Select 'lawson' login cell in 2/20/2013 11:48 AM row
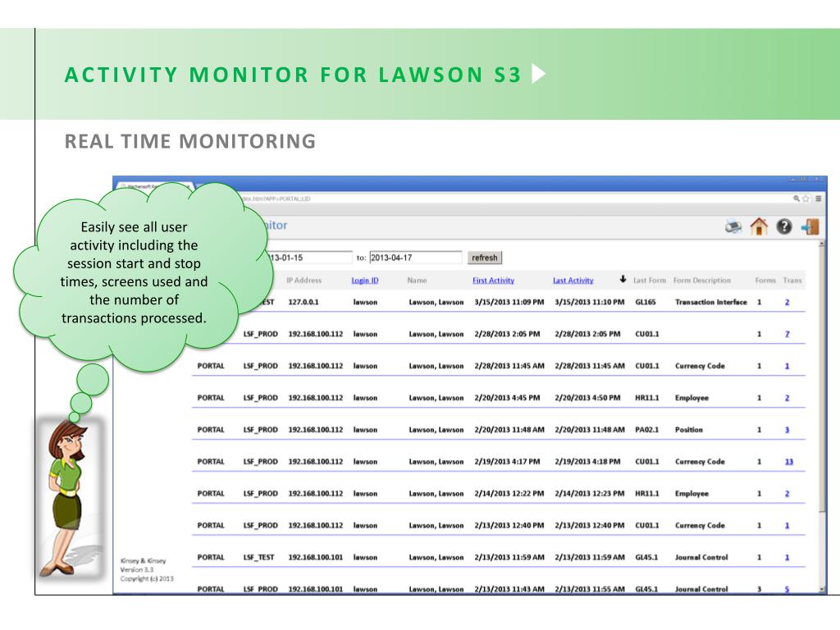Image resolution: width=840 pixels, height=630 pixels. (365, 430)
